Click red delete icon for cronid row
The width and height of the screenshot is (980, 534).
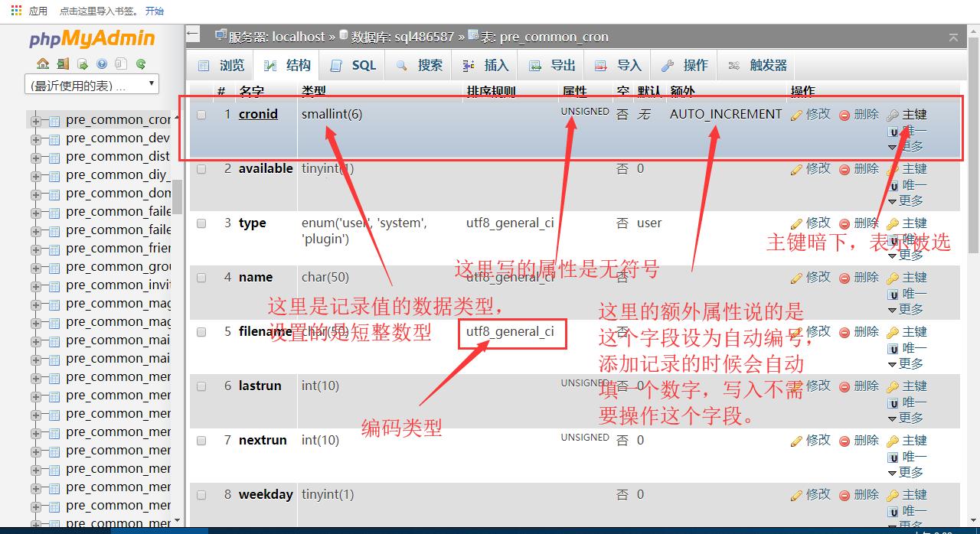click(844, 115)
